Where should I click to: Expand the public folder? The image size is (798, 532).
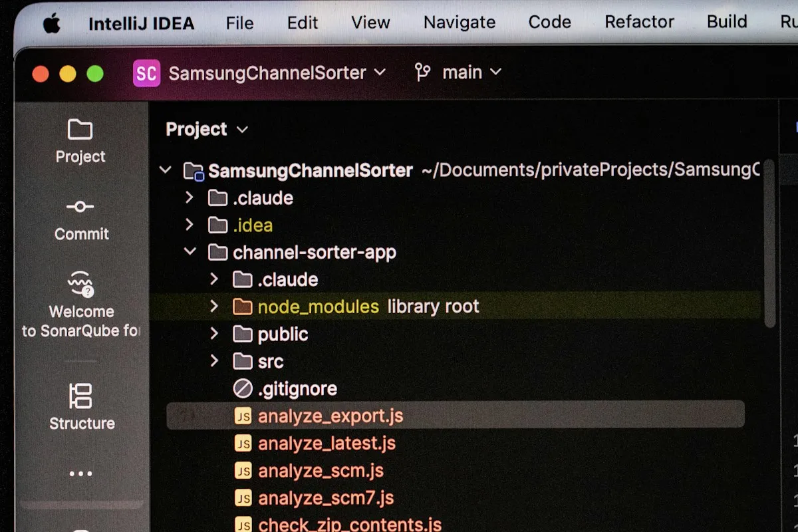(214, 334)
